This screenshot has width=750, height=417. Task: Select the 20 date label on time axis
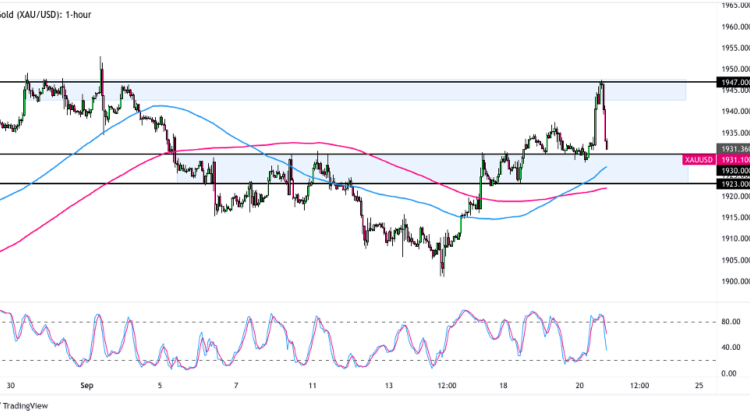tap(579, 385)
